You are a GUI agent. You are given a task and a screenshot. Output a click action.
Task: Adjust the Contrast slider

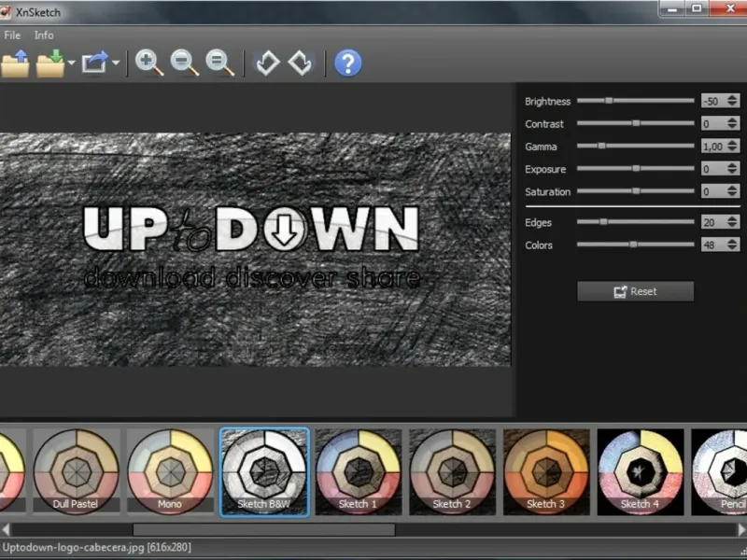click(x=636, y=123)
